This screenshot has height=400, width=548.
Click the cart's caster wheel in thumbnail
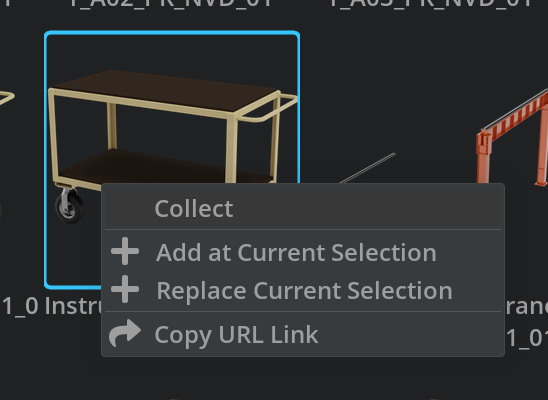pos(70,206)
